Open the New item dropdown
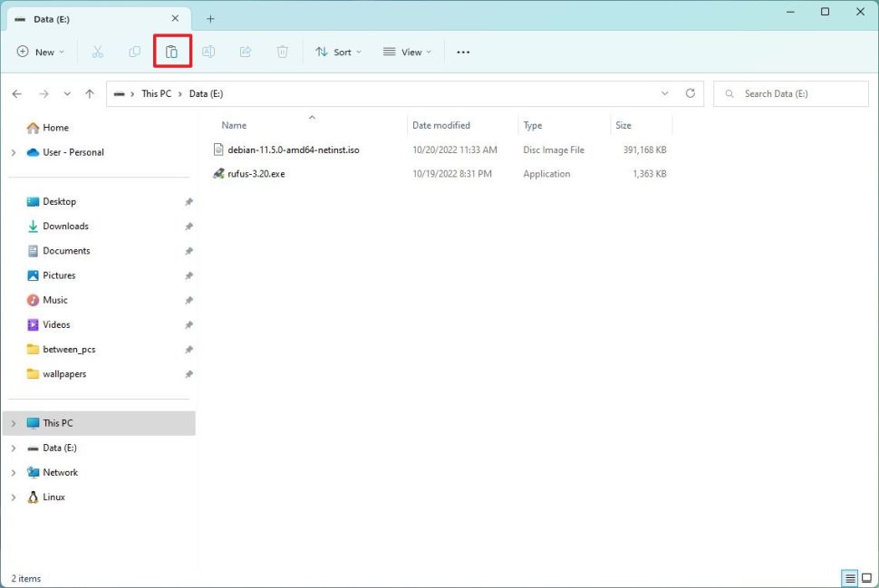Viewport: 879px width, 588px height. 41,52
